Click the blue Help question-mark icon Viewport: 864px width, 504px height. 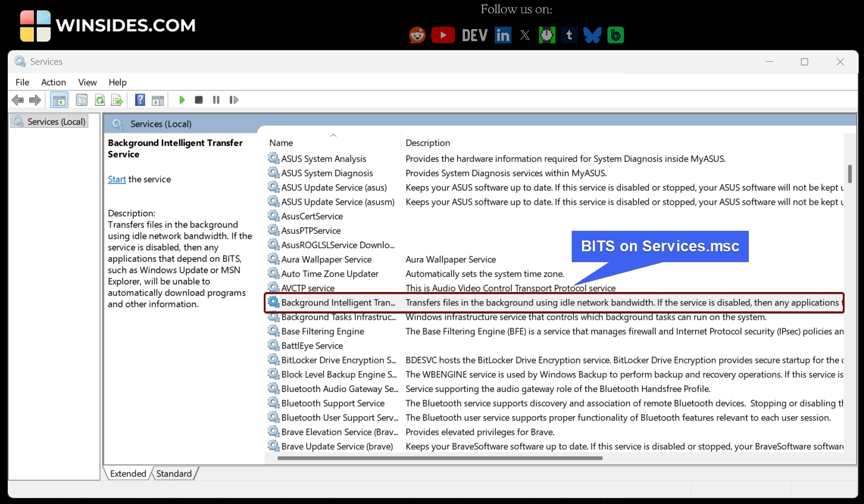point(140,100)
